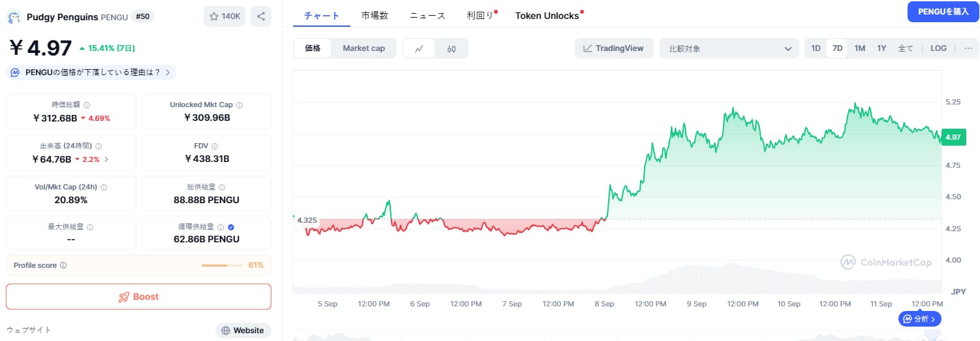Open the ニュース tab
The width and height of the screenshot is (980, 341).
427,16
